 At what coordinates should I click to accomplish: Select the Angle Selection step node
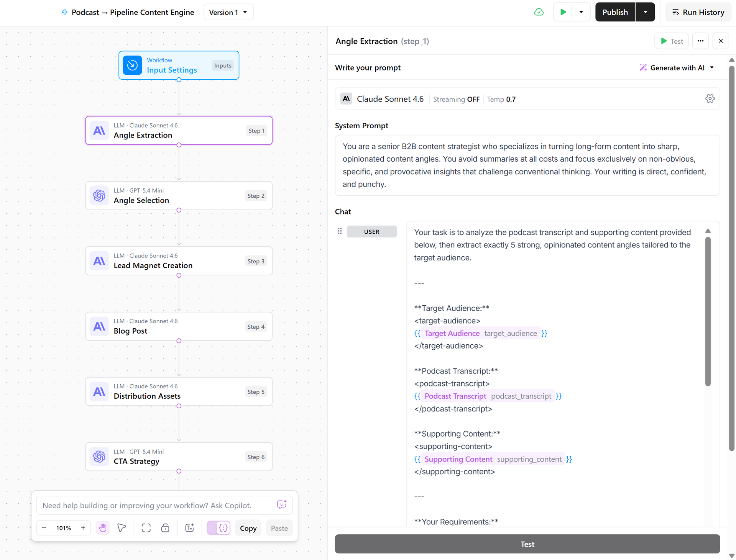179,196
